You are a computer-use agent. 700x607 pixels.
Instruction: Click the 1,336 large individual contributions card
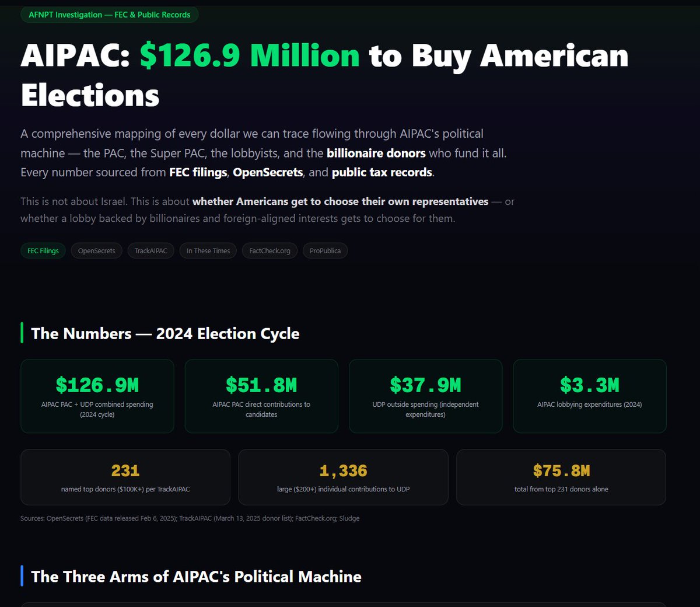pos(343,477)
